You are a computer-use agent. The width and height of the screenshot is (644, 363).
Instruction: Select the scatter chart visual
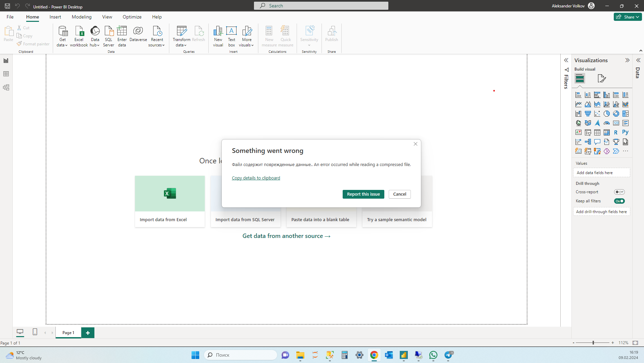click(597, 114)
